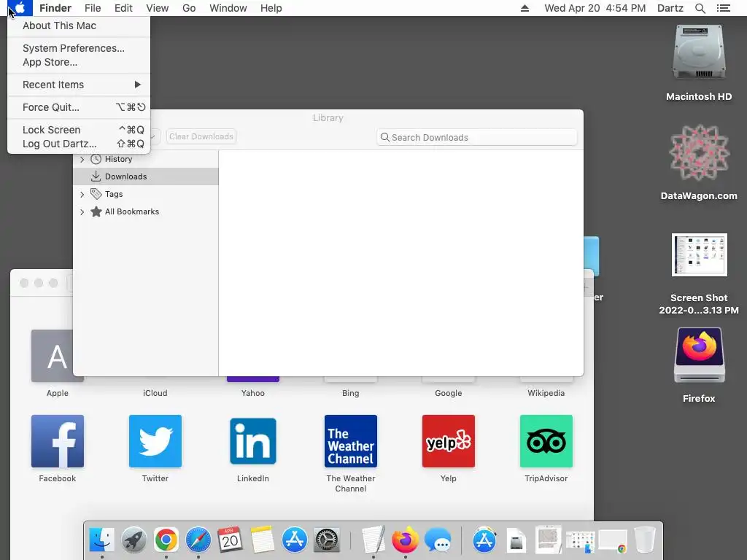Open the Dartz user menu
The image size is (747, 560).
[x=670, y=8]
